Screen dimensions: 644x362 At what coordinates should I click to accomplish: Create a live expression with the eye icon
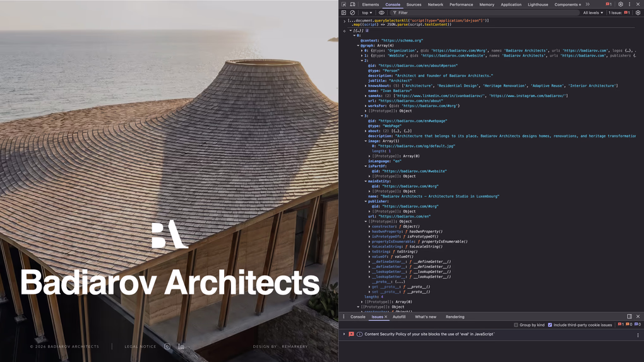pyautogui.click(x=381, y=13)
